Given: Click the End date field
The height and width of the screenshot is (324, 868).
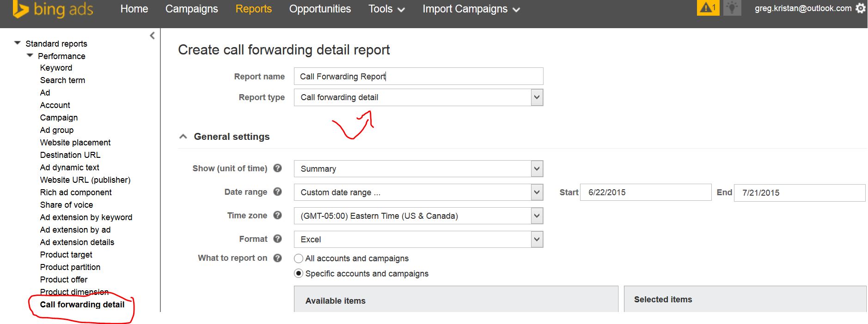Looking at the screenshot, I should (800, 193).
